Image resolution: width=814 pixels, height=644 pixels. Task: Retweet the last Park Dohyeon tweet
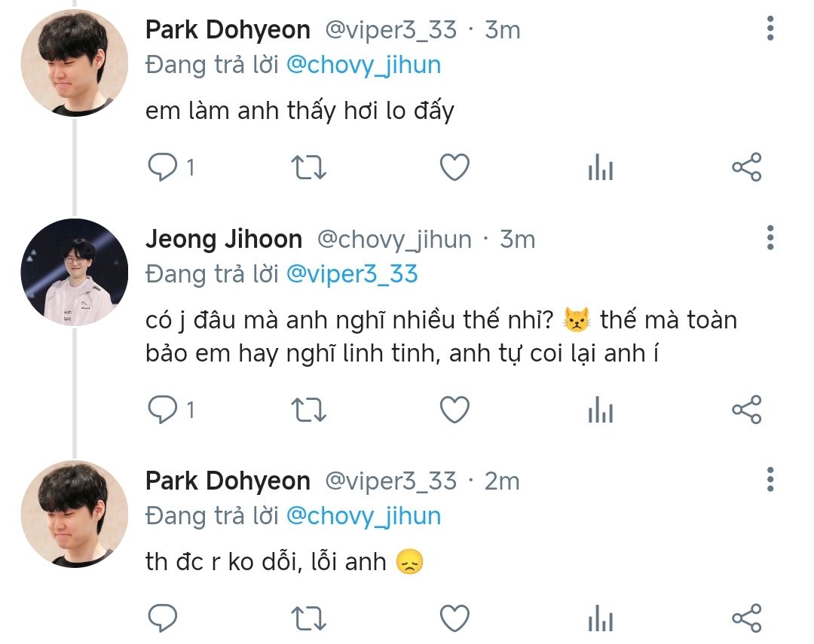308,619
